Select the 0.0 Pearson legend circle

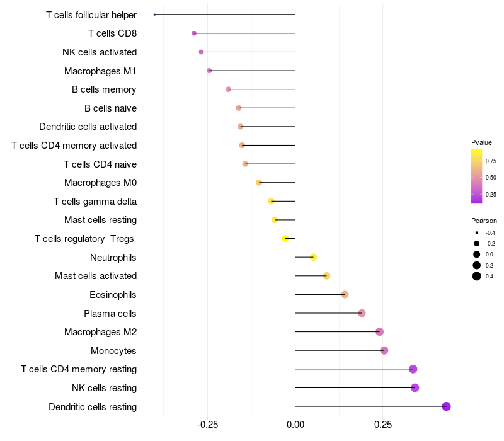pos(477,255)
